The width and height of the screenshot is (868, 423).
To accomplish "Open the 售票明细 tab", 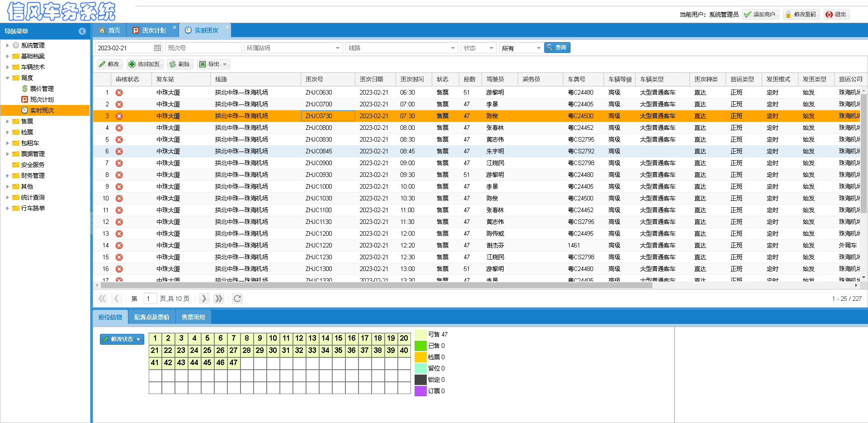I will 193,317.
